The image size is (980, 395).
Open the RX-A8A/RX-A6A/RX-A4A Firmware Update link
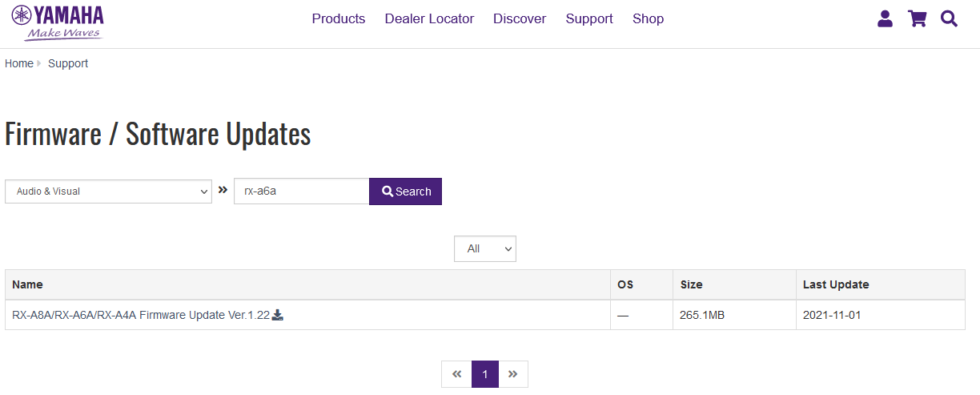coord(141,315)
